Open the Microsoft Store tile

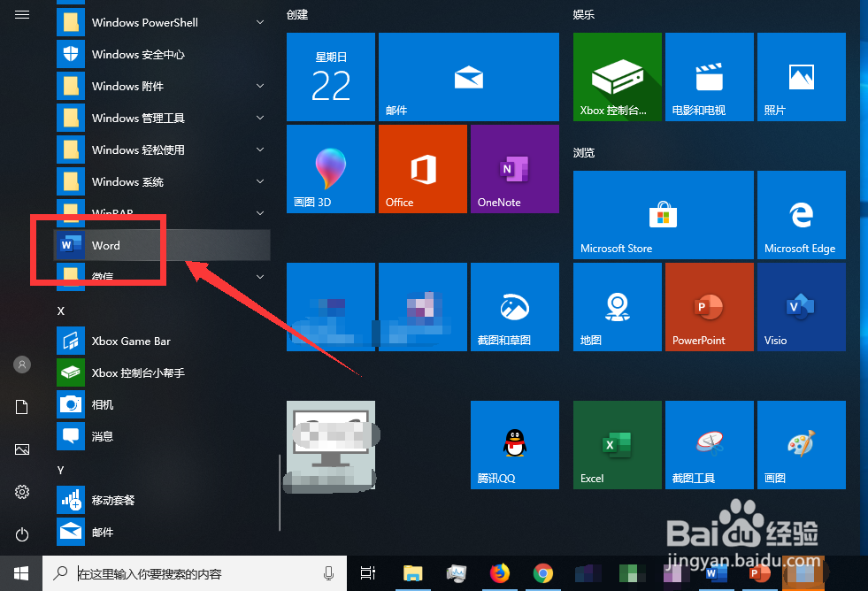(664, 215)
